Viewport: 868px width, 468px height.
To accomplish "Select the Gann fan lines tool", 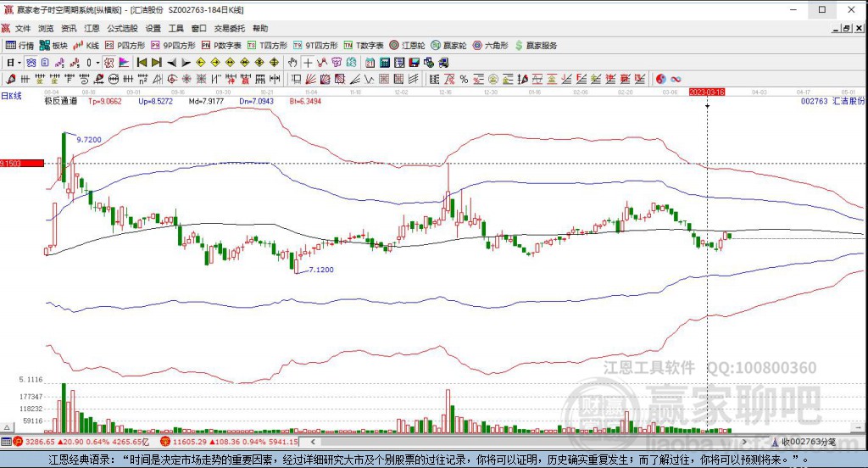I will (311, 79).
